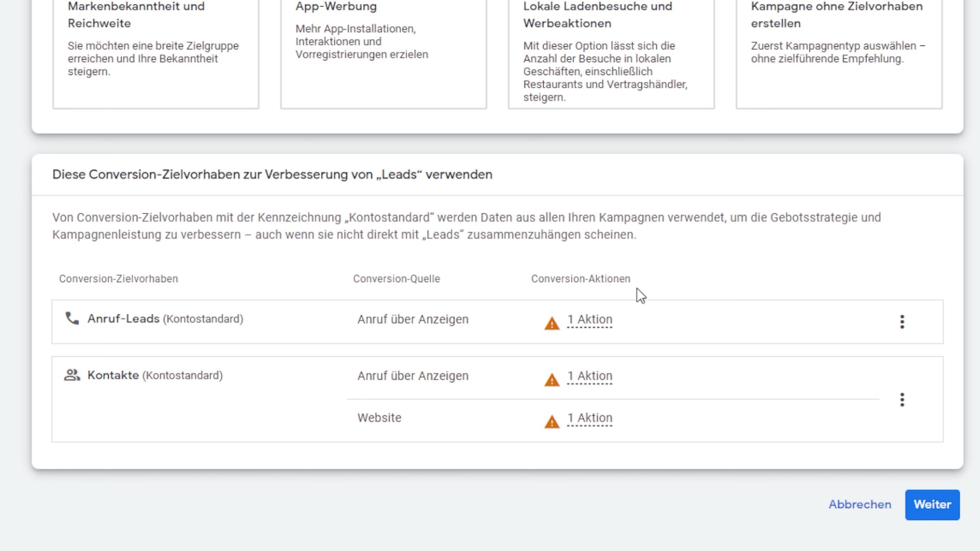
Task: Select Lokale Ladenbesuche und Werbeaktionen card
Action: point(611,54)
